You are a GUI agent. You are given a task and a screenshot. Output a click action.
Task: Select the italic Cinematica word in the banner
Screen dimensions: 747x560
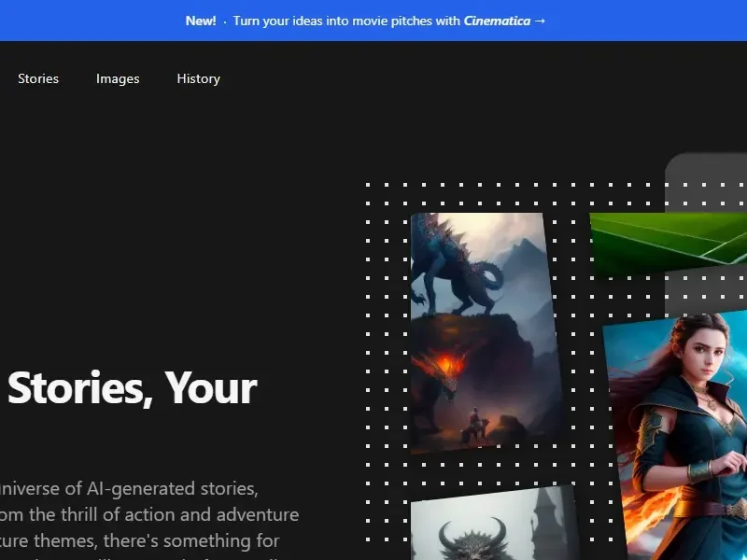click(x=497, y=21)
